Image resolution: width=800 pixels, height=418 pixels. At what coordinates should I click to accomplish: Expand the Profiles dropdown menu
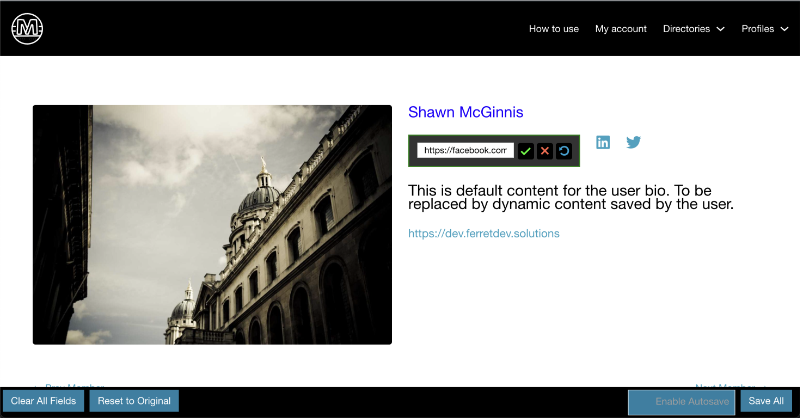click(x=764, y=29)
